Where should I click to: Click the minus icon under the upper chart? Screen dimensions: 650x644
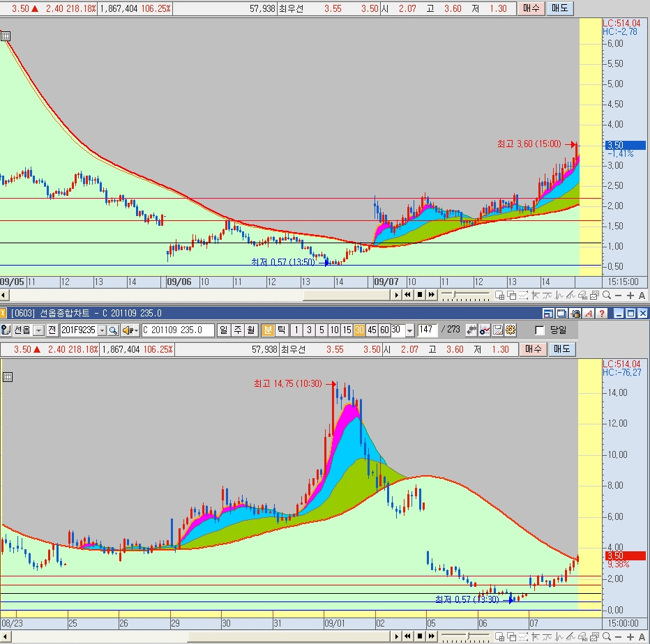618,295
